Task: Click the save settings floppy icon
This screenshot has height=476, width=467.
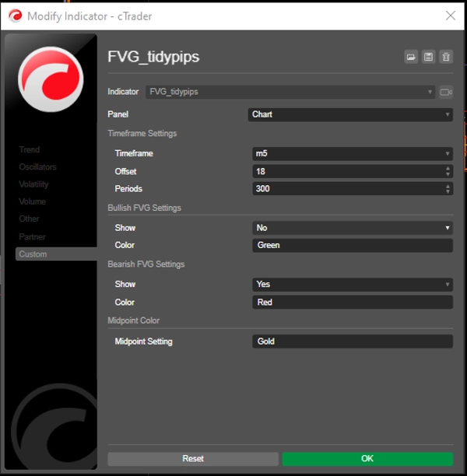Action: click(428, 57)
